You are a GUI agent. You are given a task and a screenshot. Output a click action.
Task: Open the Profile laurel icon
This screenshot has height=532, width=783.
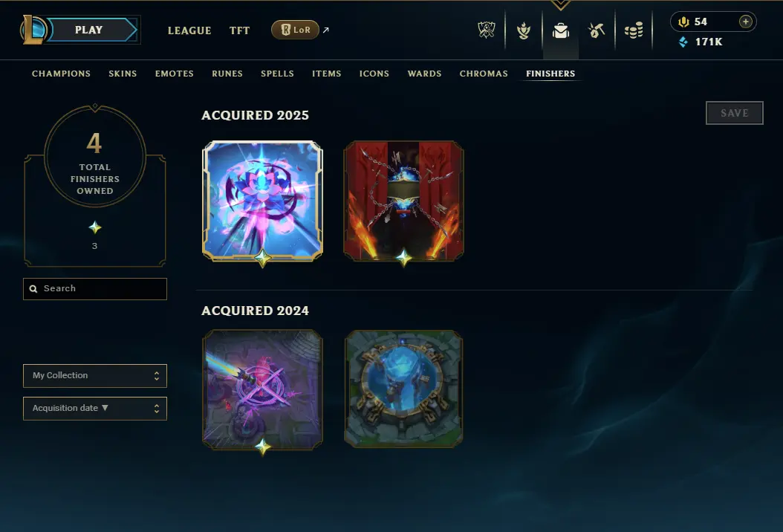523,30
